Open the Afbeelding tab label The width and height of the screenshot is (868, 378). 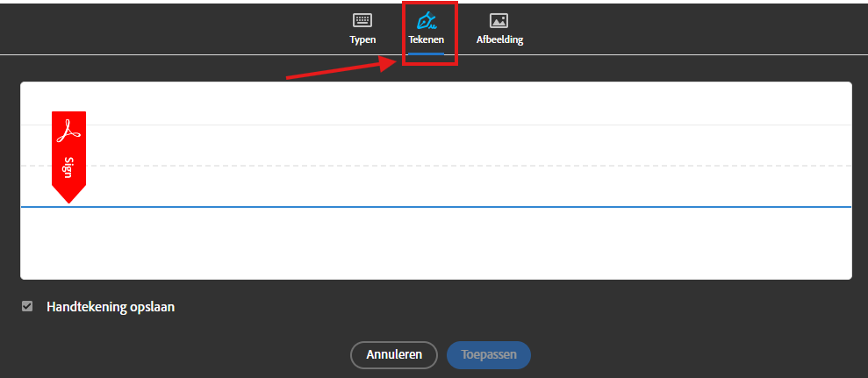click(500, 39)
